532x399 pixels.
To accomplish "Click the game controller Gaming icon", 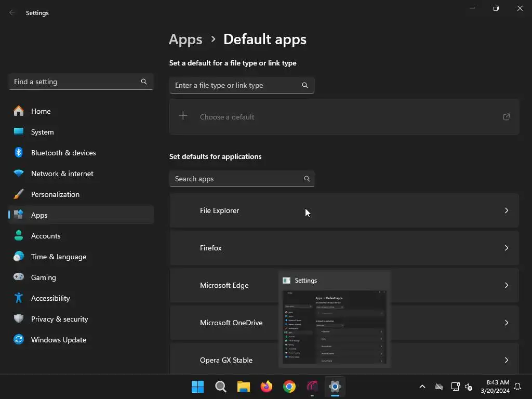I will pos(19,277).
